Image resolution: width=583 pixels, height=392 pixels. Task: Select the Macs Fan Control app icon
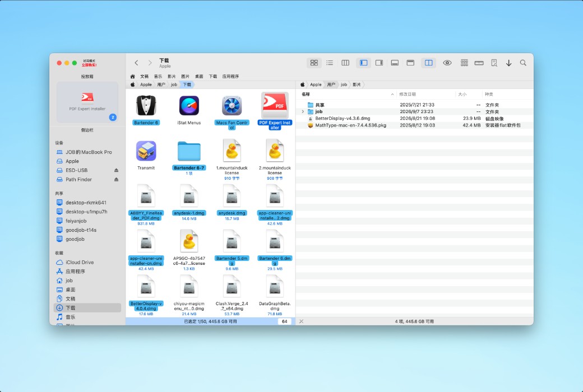click(x=232, y=106)
